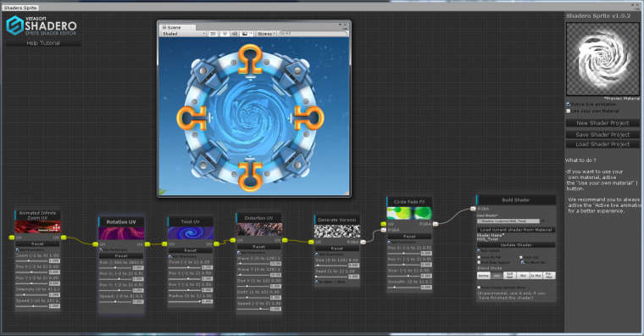Image resolution: width=644 pixels, height=336 pixels.
Task: Adjust the Zoom slider in Infinite Zoom node
Action: (32, 260)
